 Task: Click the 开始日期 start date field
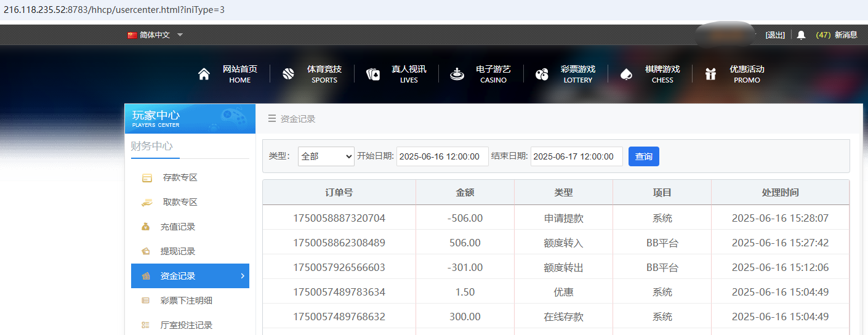click(443, 156)
